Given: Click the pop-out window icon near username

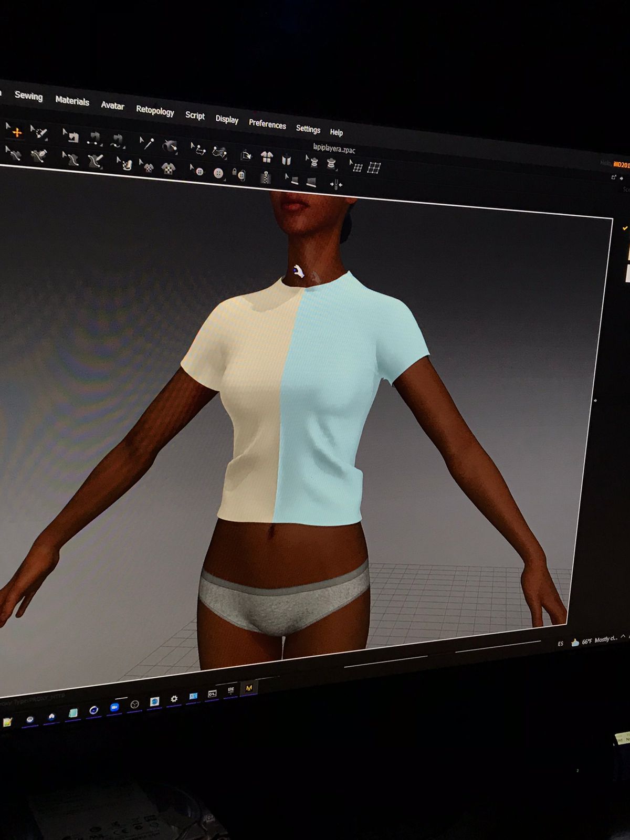Looking at the screenshot, I should point(613,177).
